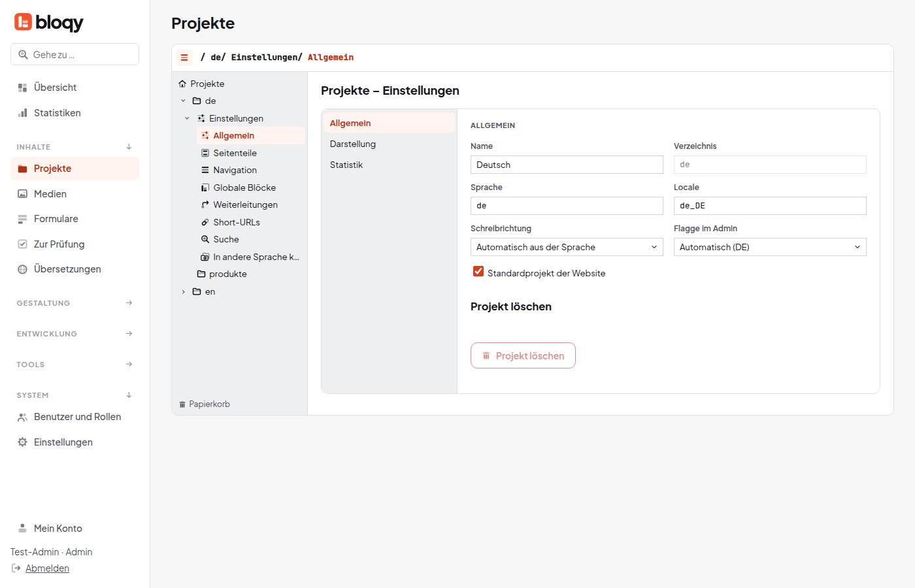
Task: Click the Übersetzungen globe icon
Action: pyautogui.click(x=22, y=269)
